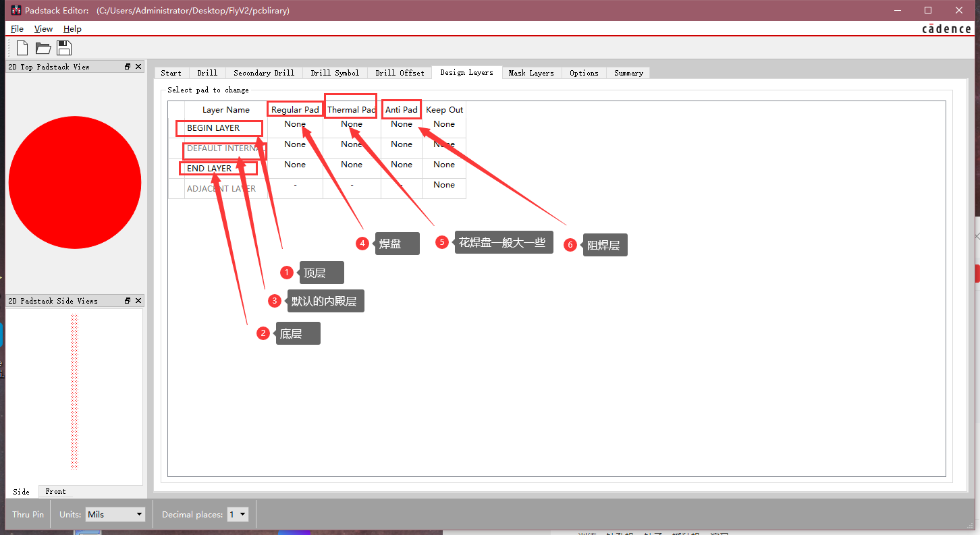Viewport: 980px width, 535px height.
Task: Open the File menu
Action: [x=17, y=28]
